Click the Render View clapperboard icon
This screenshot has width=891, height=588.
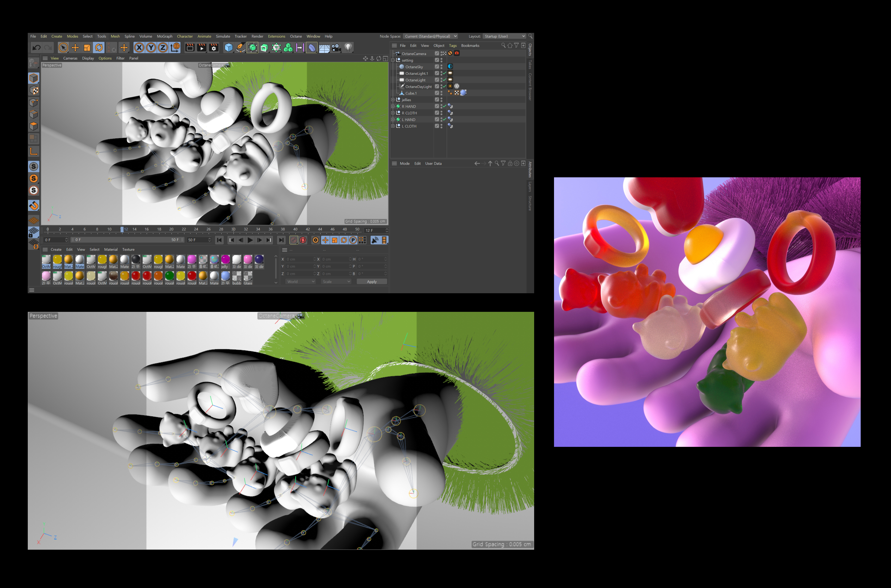click(x=190, y=48)
